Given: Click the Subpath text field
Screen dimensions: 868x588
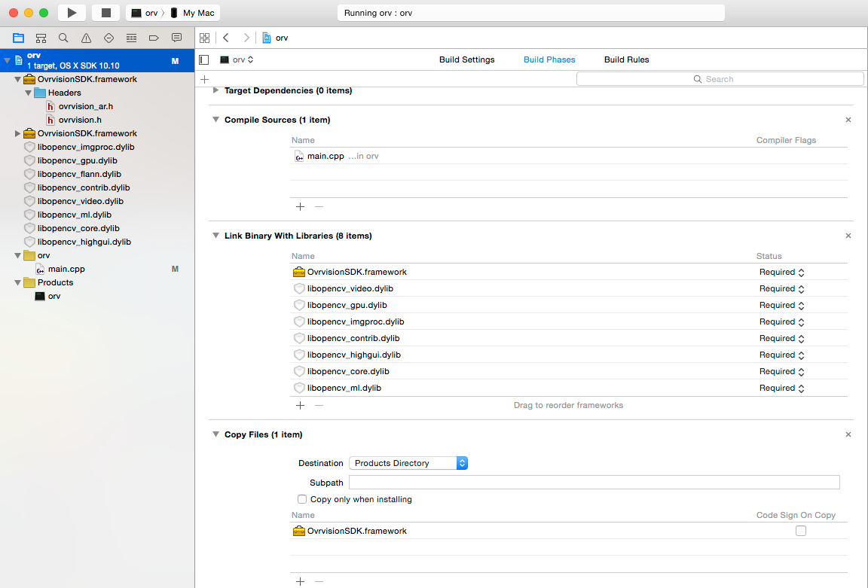Looking at the screenshot, I should click(x=594, y=483).
